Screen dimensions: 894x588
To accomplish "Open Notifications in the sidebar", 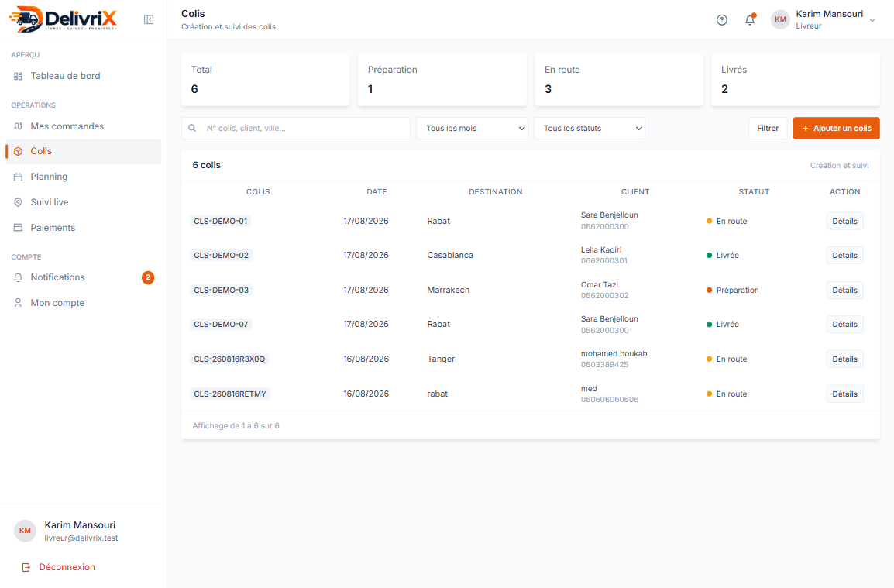I will [x=83, y=277].
